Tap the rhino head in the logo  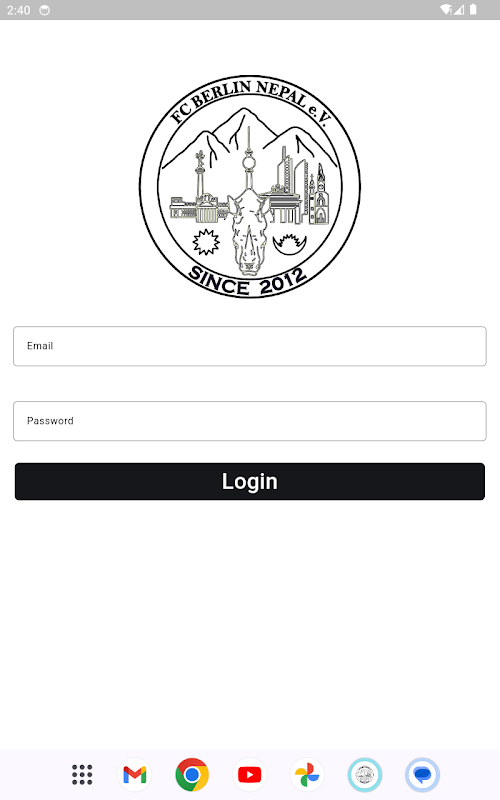(248, 232)
